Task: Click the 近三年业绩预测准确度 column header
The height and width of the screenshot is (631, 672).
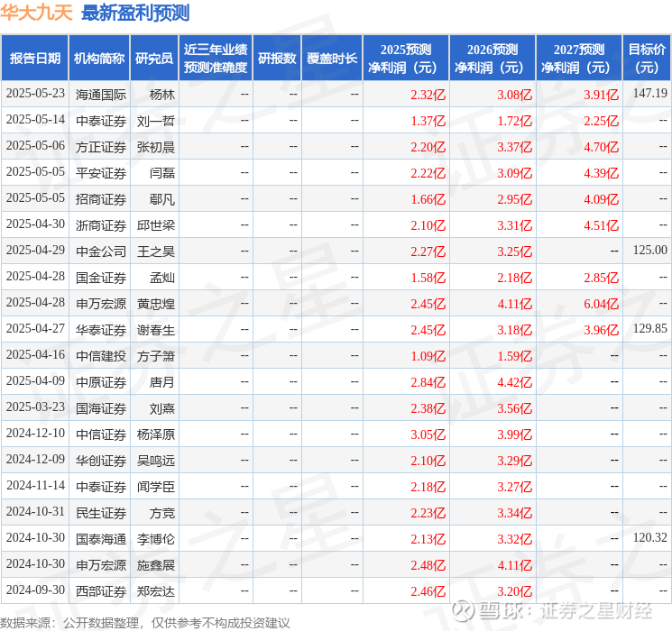Action: (x=216, y=58)
